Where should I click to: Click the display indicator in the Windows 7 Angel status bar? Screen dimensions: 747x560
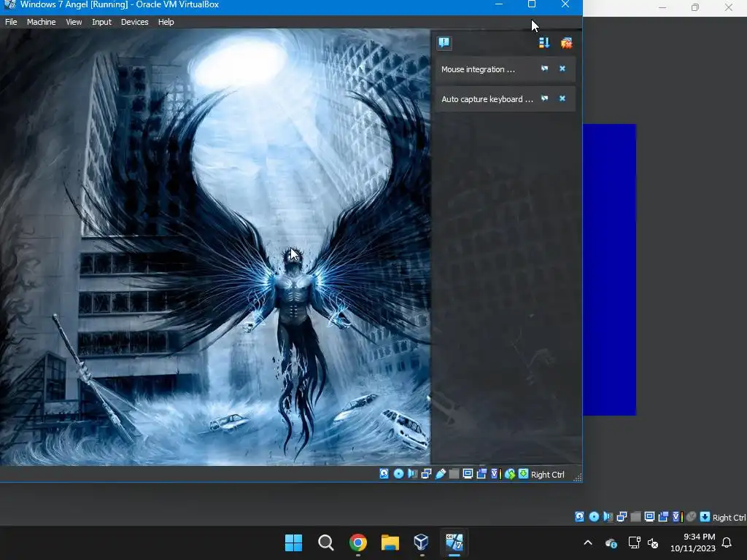468,474
